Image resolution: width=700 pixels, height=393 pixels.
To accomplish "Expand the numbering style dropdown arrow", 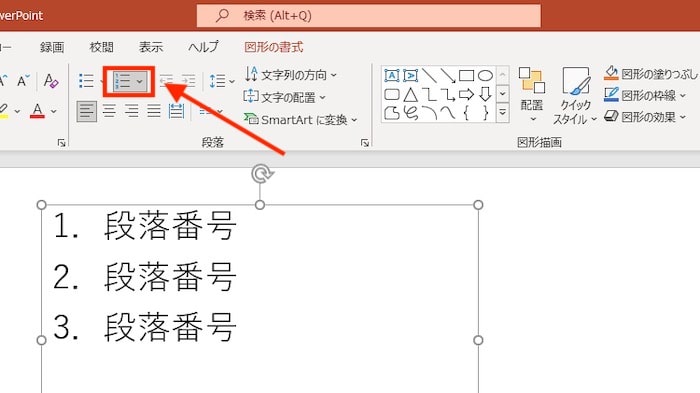I will point(140,81).
